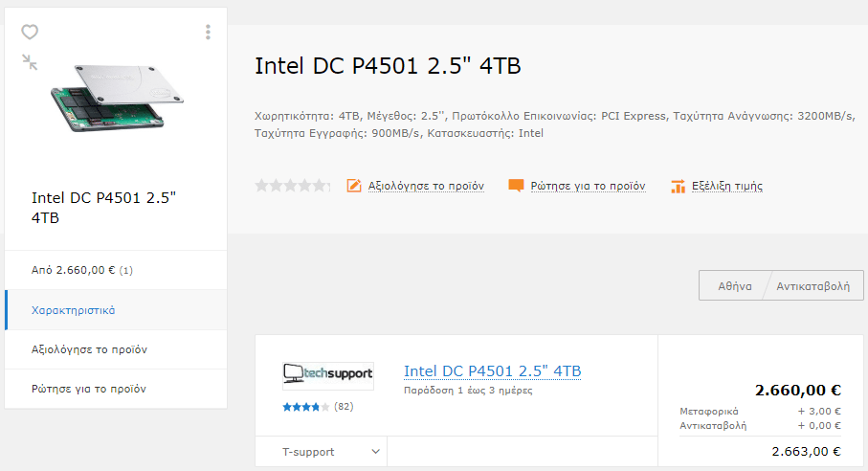
Task: Toggle the Αθήνα location option
Action: pyautogui.click(x=735, y=286)
